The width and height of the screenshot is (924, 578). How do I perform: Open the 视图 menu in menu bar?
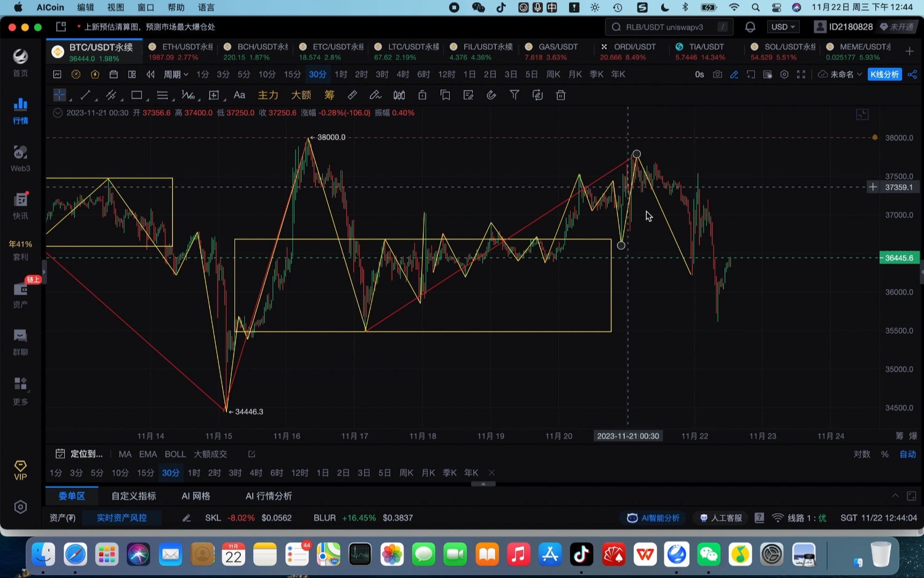click(x=116, y=7)
